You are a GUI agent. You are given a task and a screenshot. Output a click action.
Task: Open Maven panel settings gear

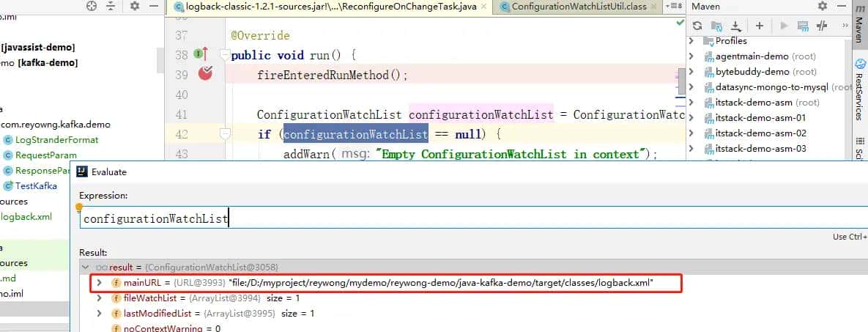click(x=823, y=6)
